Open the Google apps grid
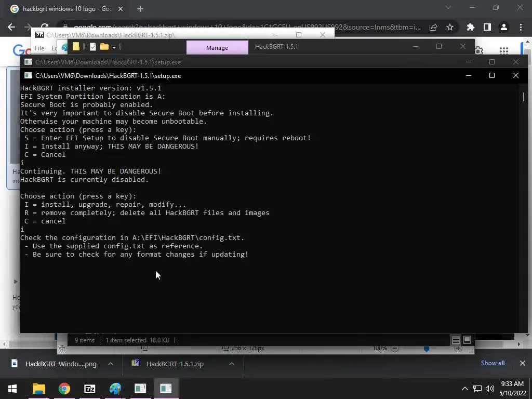Viewport: 532px width, 399px height. coord(504,50)
